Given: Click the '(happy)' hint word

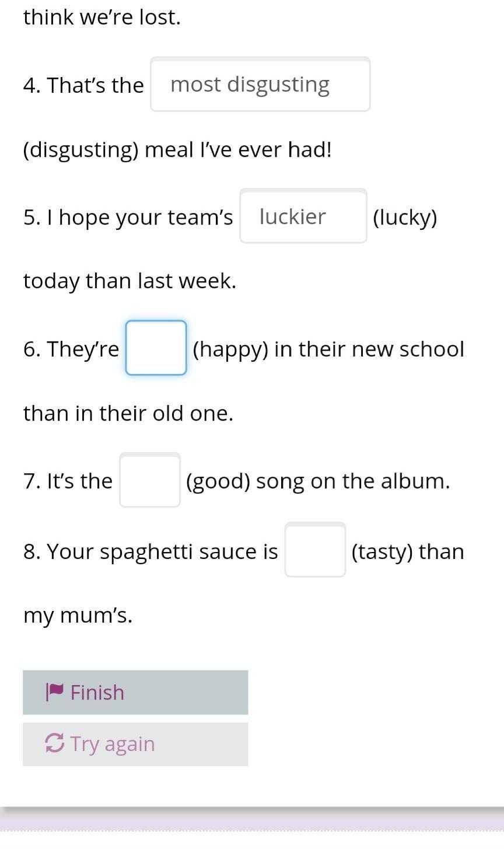Looking at the screenshot, I should pos(230,349).
